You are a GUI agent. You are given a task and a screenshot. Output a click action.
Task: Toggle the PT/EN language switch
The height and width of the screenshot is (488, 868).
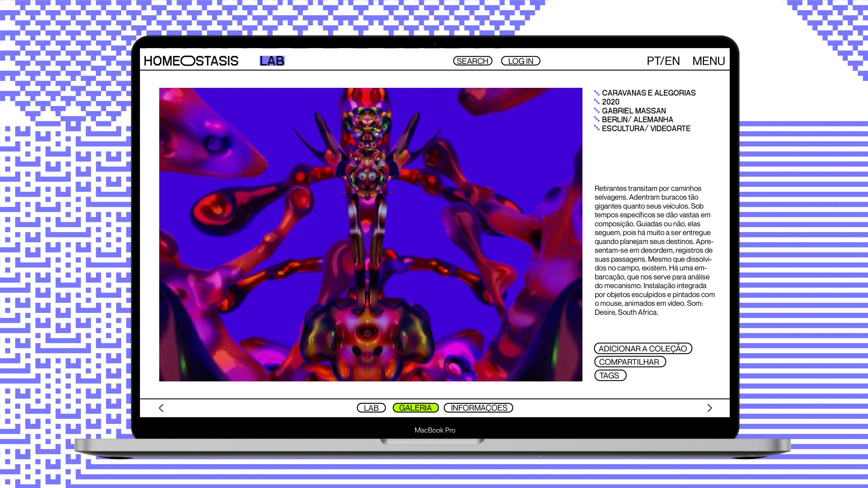663,61
